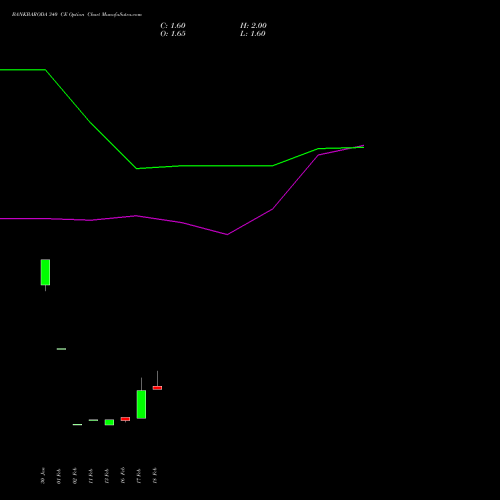Image resolution: width=500 pixels, height=500 pixels.
Task: Click the 01 Feb date axis label
Action: [59, 476]
